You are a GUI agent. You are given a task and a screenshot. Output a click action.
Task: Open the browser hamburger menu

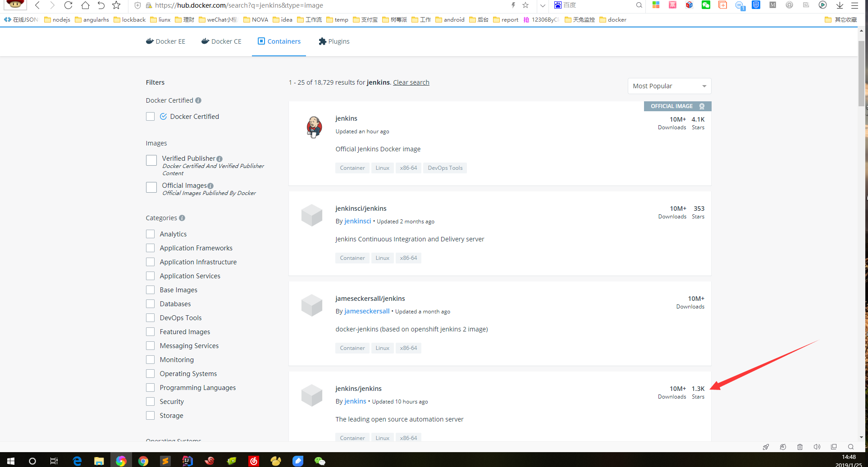(854, 5)
